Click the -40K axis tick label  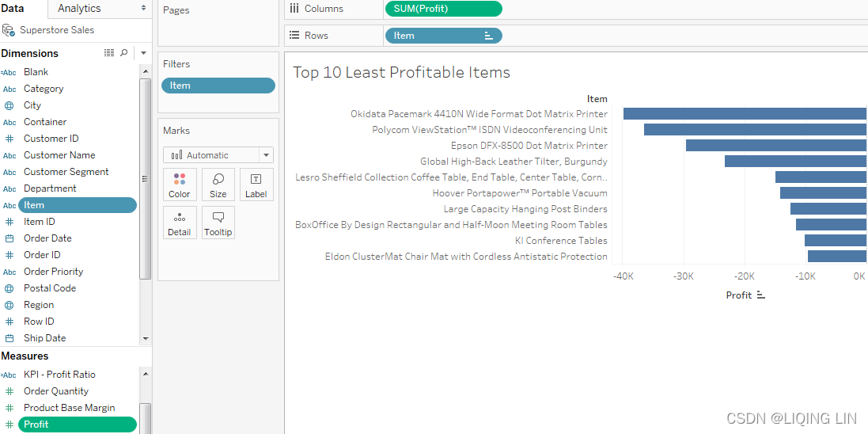(x=623, y=276)
